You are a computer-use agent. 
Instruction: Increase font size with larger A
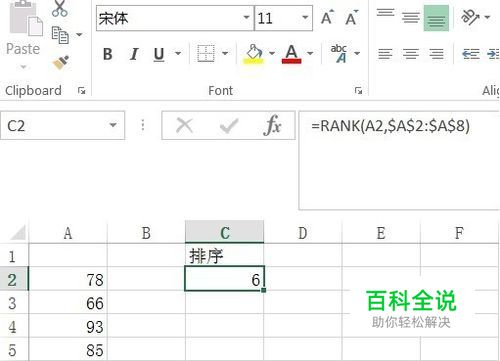tap(328, 18)
